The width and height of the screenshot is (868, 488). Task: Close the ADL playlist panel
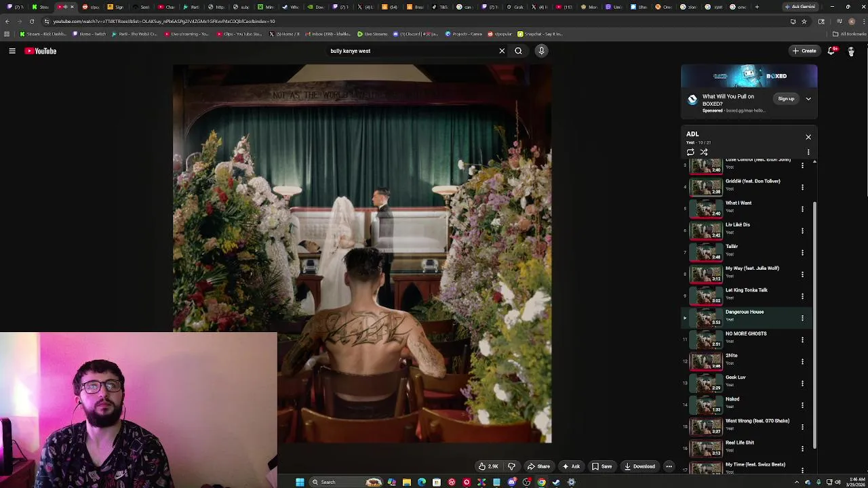(808, 137)
